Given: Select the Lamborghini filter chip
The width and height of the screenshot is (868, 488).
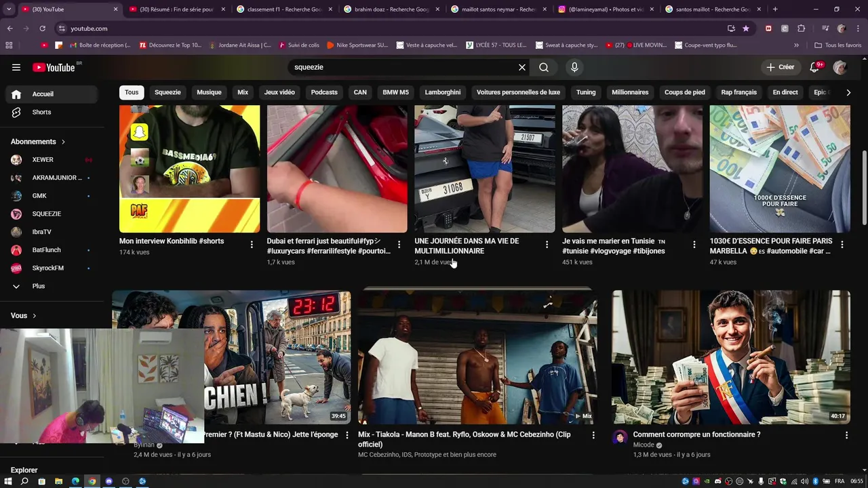Looking at the screenshot, I should coord(443,92).
